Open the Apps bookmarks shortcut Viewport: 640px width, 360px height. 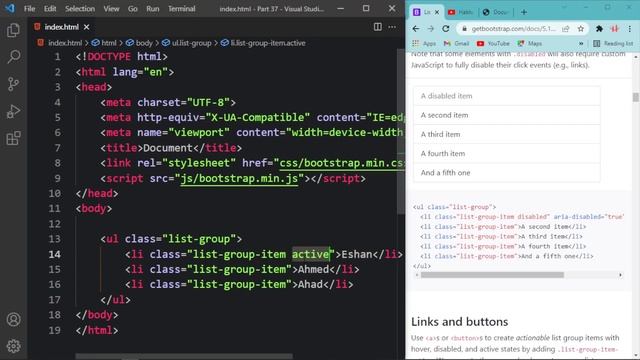424,43
